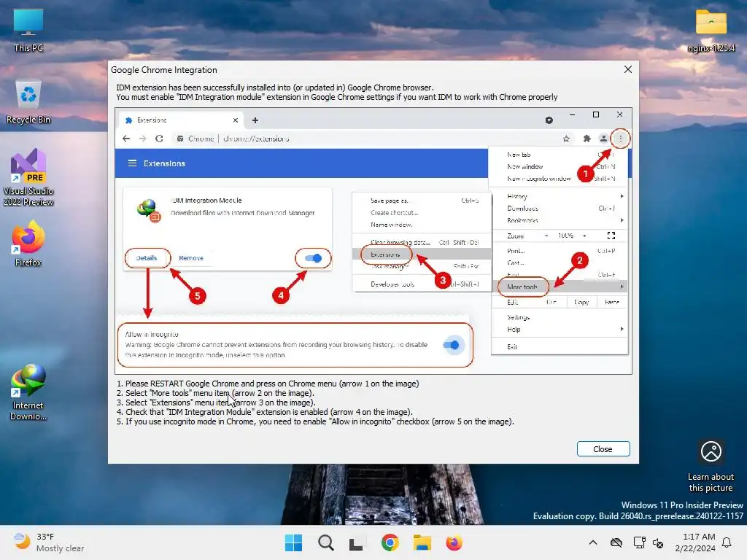The height and width of the screenshot is (560, 747).
Task: Click instruction '1. Please RESTART Google Chrome'
Action: (268, 384)
